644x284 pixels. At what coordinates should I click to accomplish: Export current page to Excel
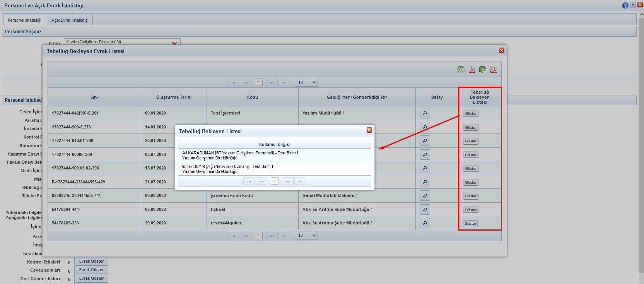click(461, 70)
